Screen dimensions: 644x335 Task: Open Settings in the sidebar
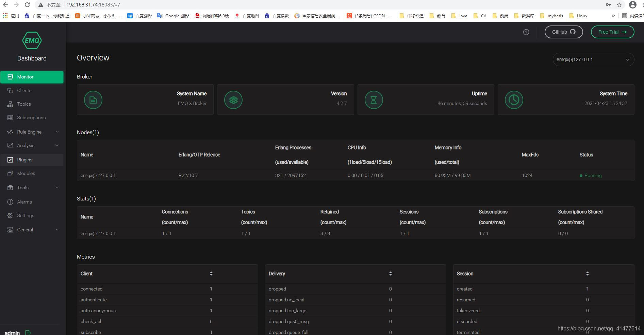[32, 215]
